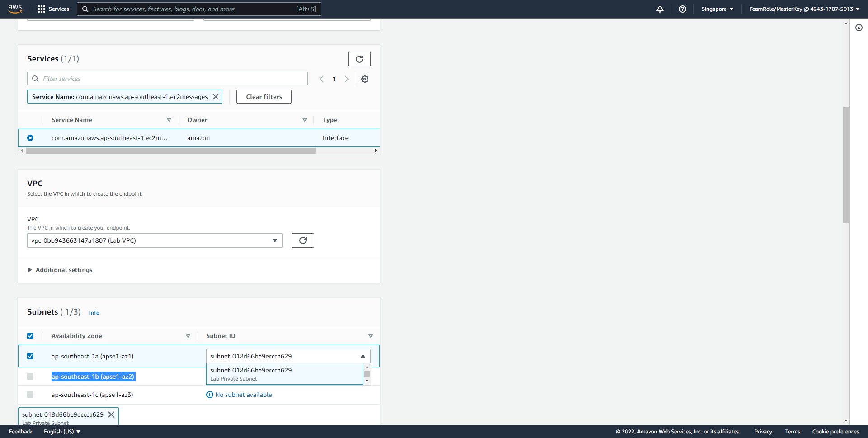
Task: Click the AWS logo
Action: (x=15, y=9)
